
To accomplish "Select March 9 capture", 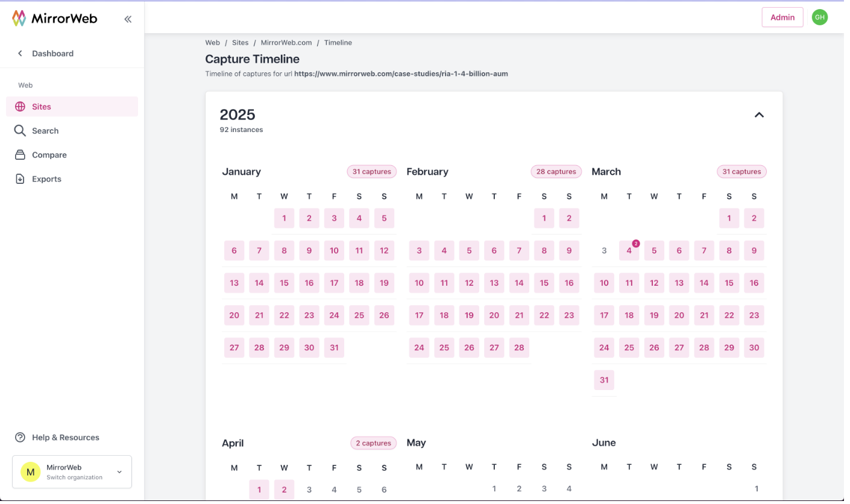I will tap(754, 251).
